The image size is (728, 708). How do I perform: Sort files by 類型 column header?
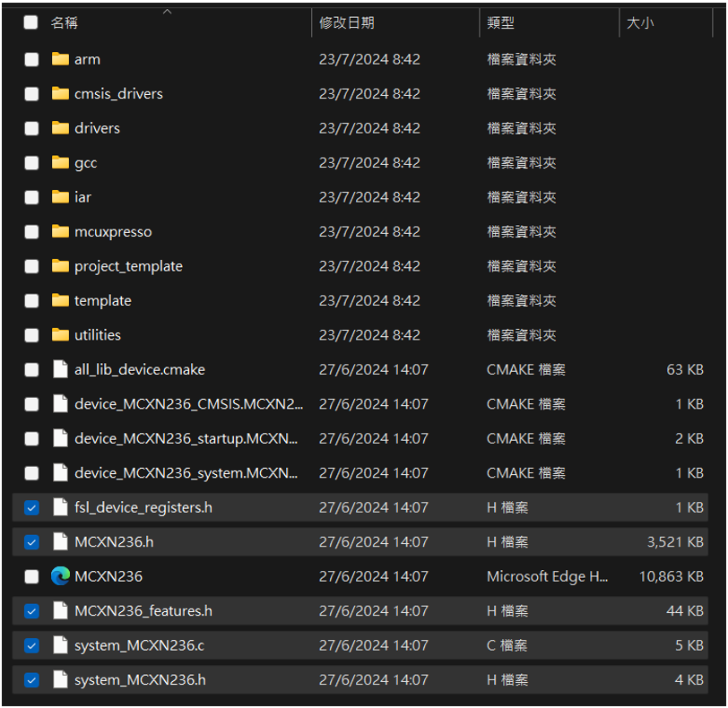coord(500,23)
